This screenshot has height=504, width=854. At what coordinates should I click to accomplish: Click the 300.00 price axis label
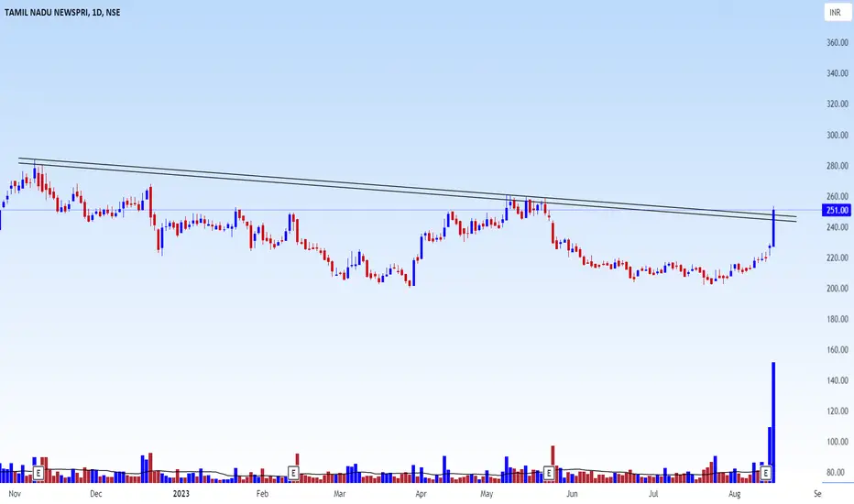(838, 135)
